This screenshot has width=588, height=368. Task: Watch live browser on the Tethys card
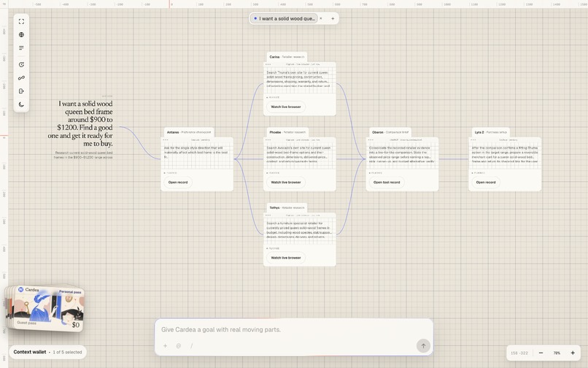click(x=286, y=258)
